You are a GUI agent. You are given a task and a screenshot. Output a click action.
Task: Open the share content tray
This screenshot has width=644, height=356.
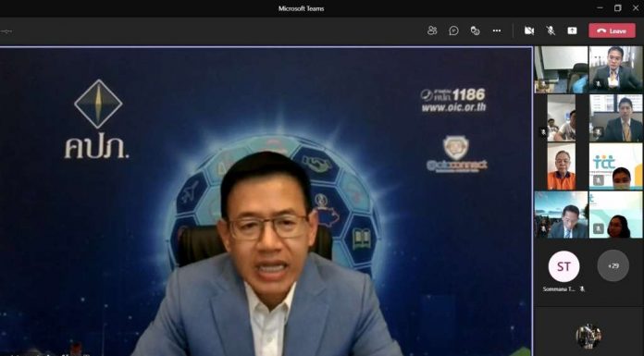pos(572,31)
